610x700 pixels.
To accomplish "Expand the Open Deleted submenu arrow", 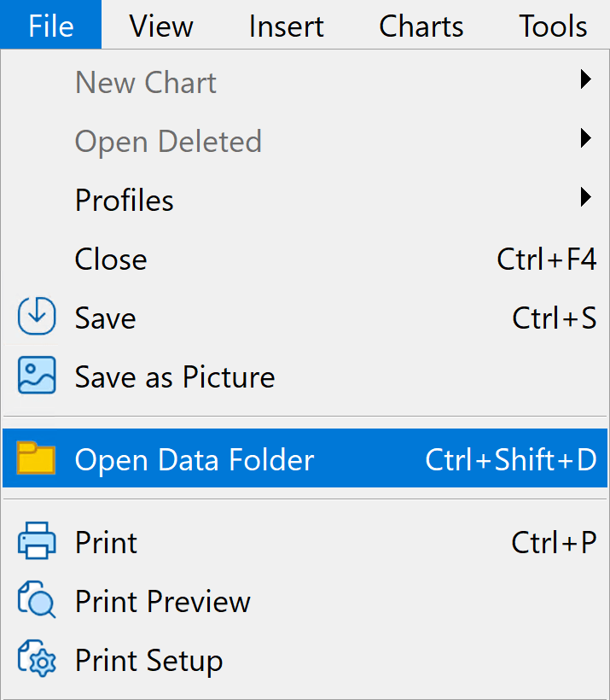I will (x=585, y=138).
